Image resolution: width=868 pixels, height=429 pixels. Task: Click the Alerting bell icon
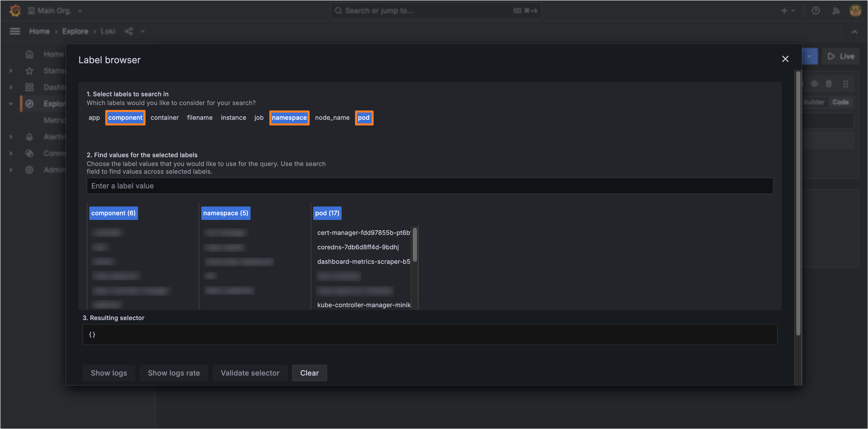point(29,137)
